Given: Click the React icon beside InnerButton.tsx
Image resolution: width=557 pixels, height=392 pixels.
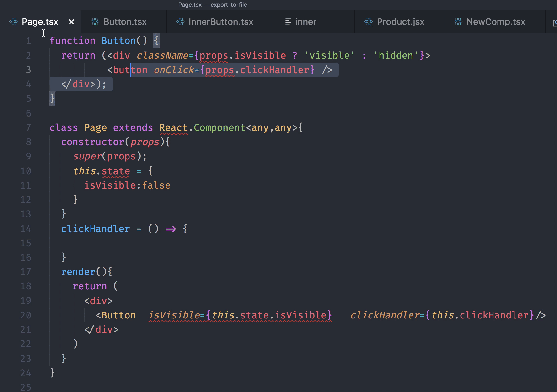Looking at the screenshot, I should pyautogui.click(x=180, y=22).
